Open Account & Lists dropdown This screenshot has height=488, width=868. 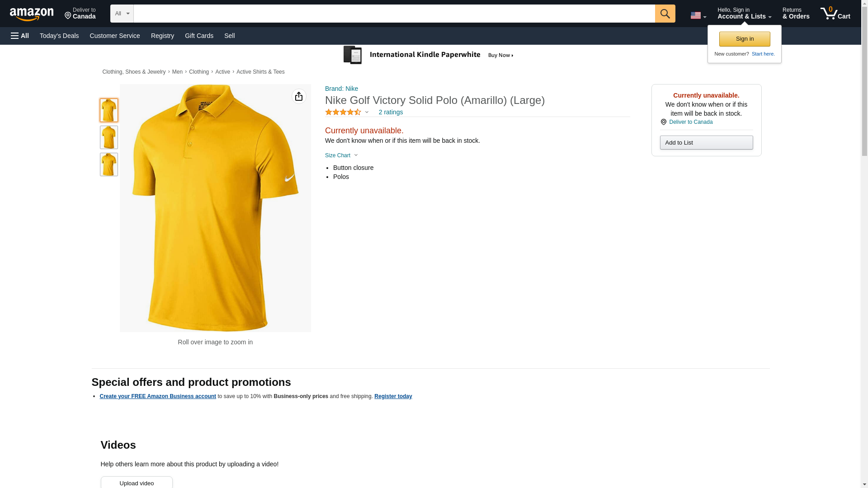[x=744, y=14]
